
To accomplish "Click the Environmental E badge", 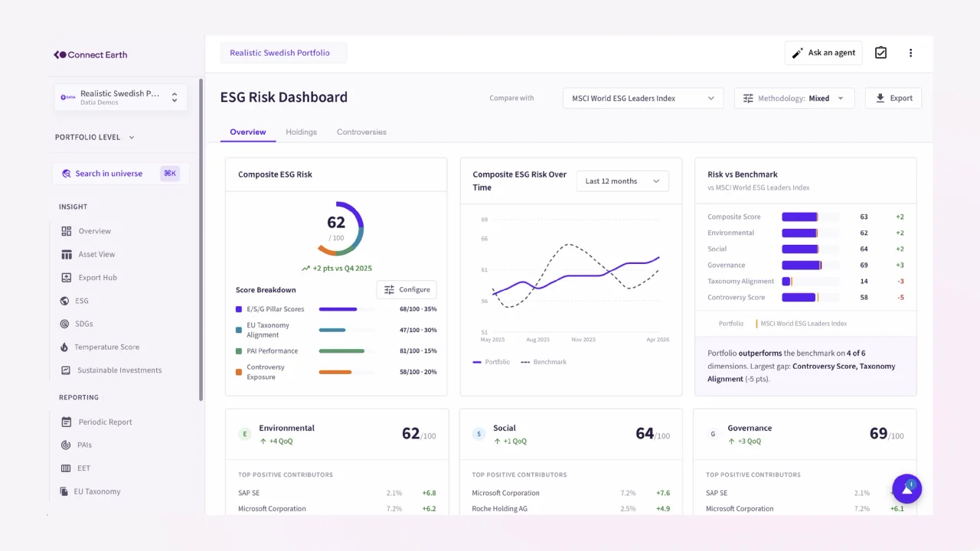I will click(245, 434).
